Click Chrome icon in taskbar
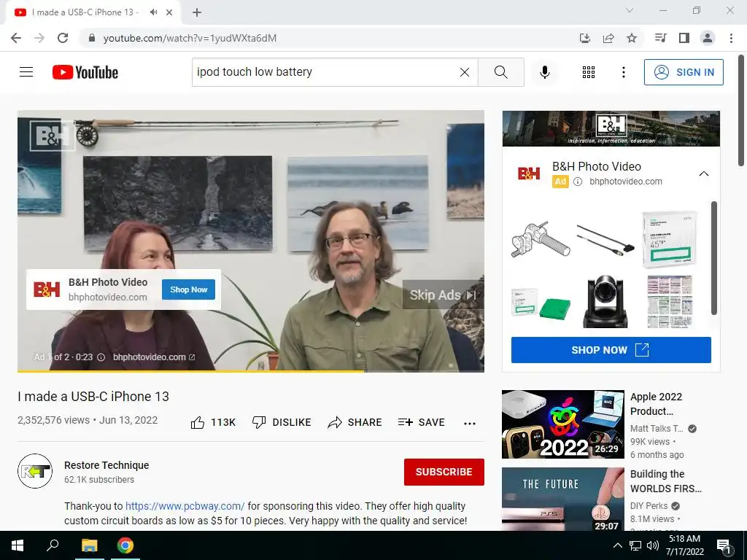 point(125,545)
